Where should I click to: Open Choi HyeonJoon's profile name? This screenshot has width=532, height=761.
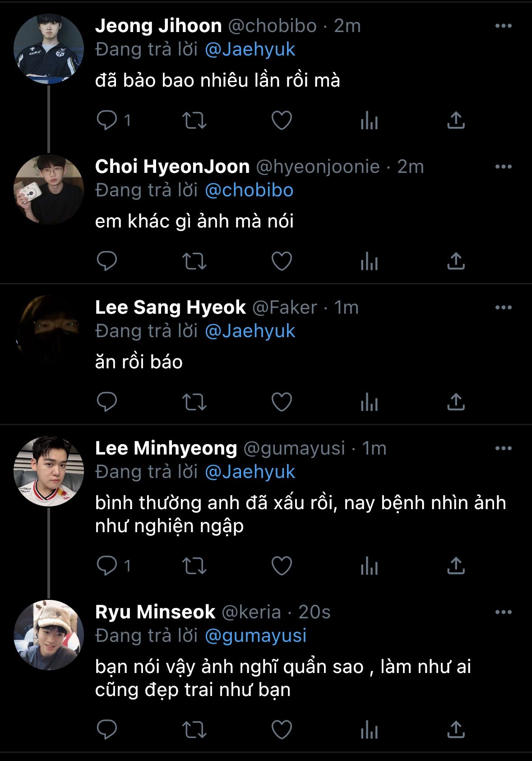(172, 167)
